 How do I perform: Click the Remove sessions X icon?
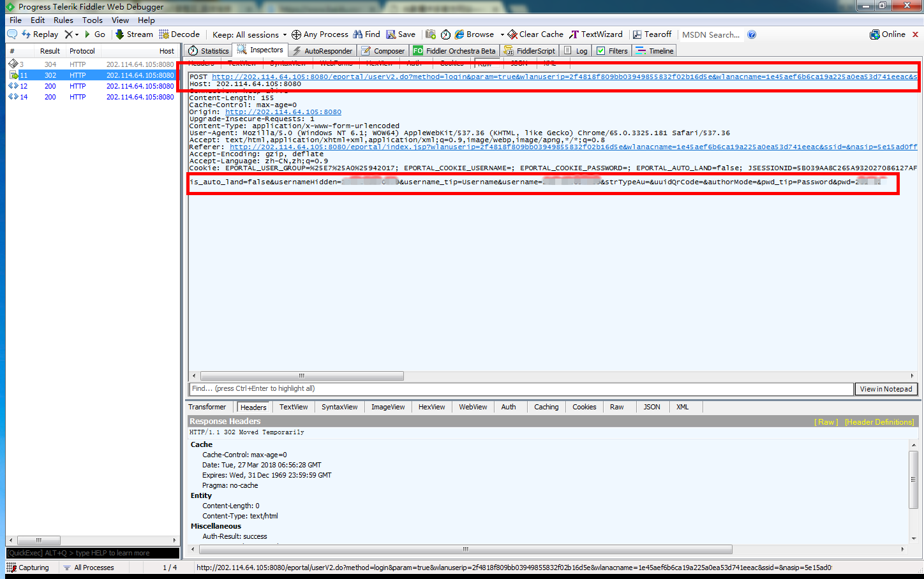point(68,34)
